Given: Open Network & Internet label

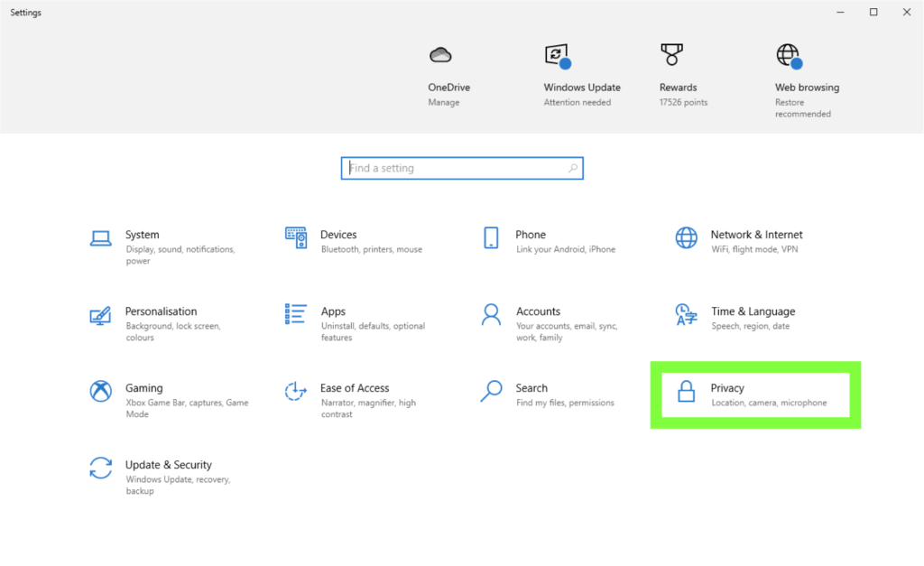Looking at the screenshot, I should click(757, 235).
